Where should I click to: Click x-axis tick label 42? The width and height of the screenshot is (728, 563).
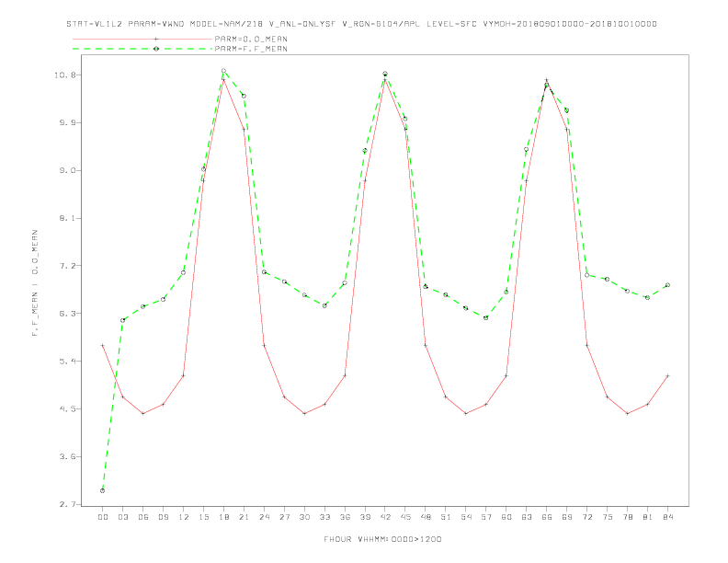click(385, 517)
